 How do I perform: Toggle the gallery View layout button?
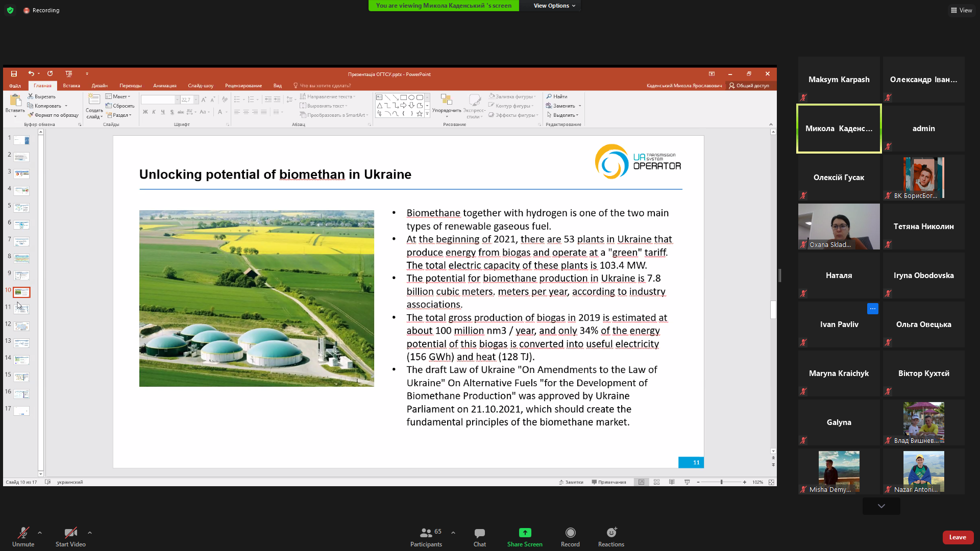(961, 10)
